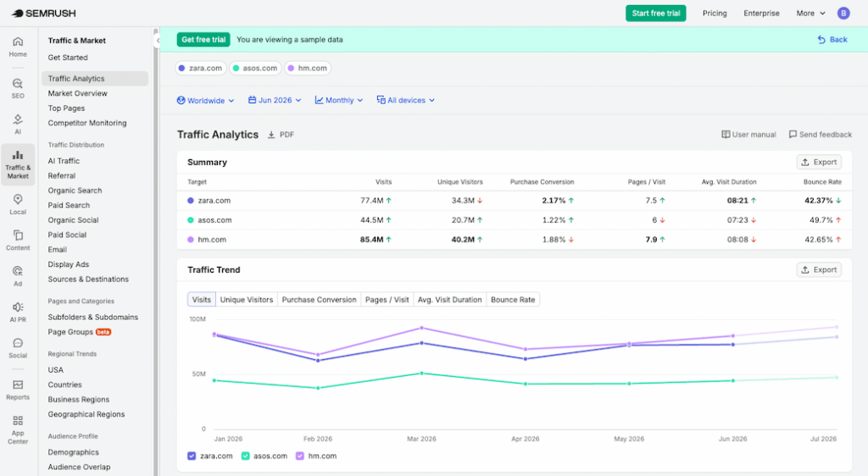Open the Enterprise link

761,14
